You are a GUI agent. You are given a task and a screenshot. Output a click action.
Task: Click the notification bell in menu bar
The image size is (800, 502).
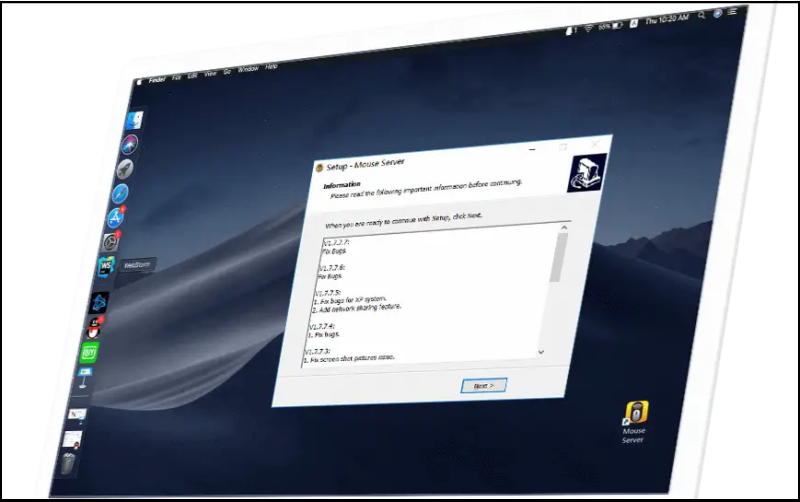[570, 31]
